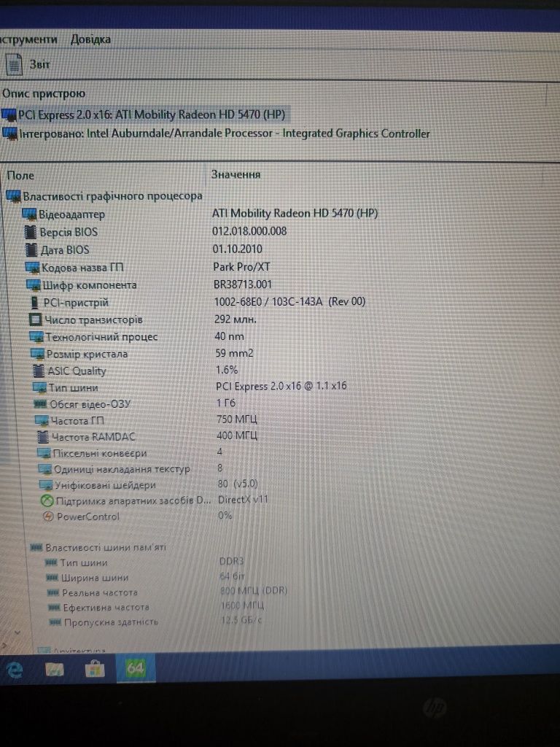Select the 40 nm value
Screen dimensions: 560x747
click(x=229, y=336)
